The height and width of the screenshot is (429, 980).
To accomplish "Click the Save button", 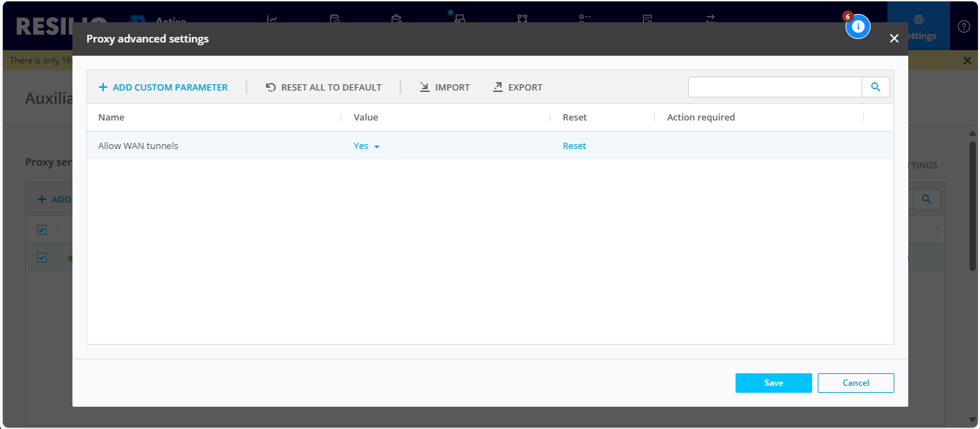I will tap(773, 383).
